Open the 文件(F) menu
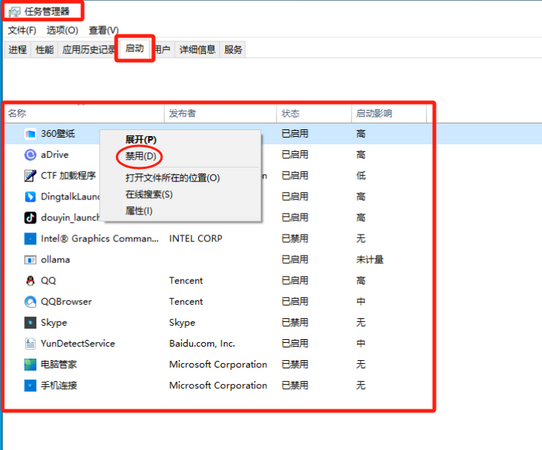Viewport: 542px width, 450px height. coord(22,30)
